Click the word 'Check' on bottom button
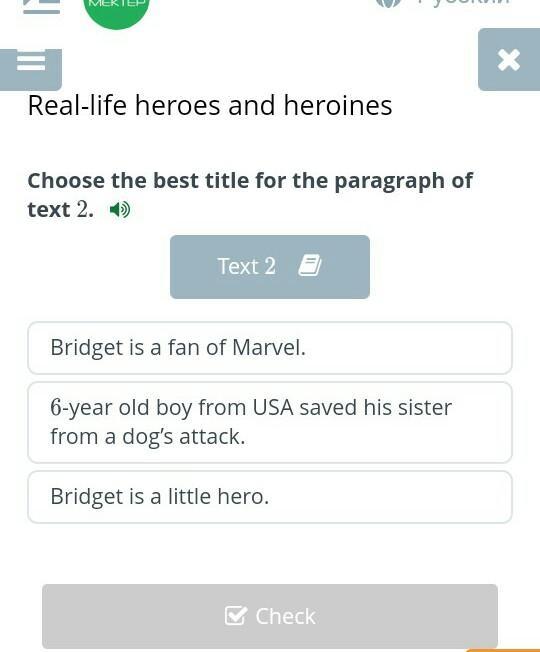This screenshot has height=652, width=540. coord(286,616)
